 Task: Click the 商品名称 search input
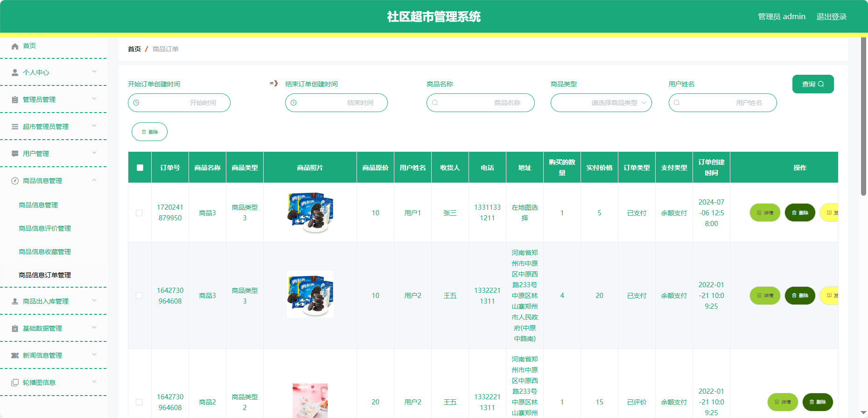(481, 103)
